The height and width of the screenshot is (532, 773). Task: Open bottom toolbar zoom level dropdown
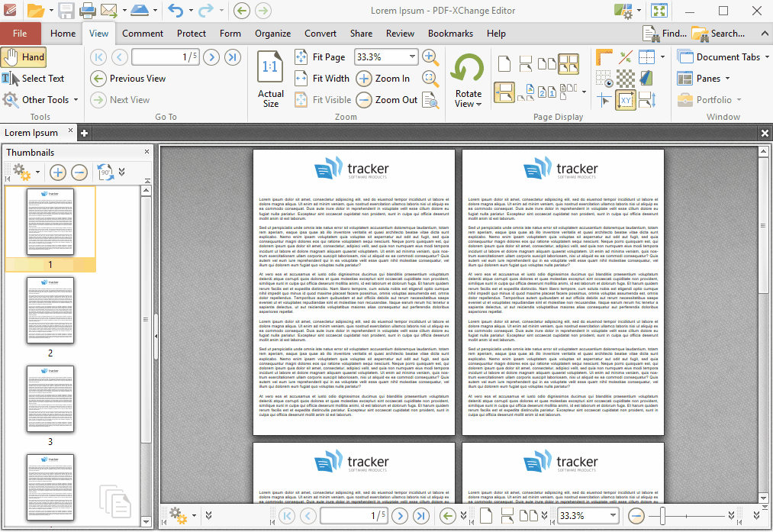coord(613,516)
